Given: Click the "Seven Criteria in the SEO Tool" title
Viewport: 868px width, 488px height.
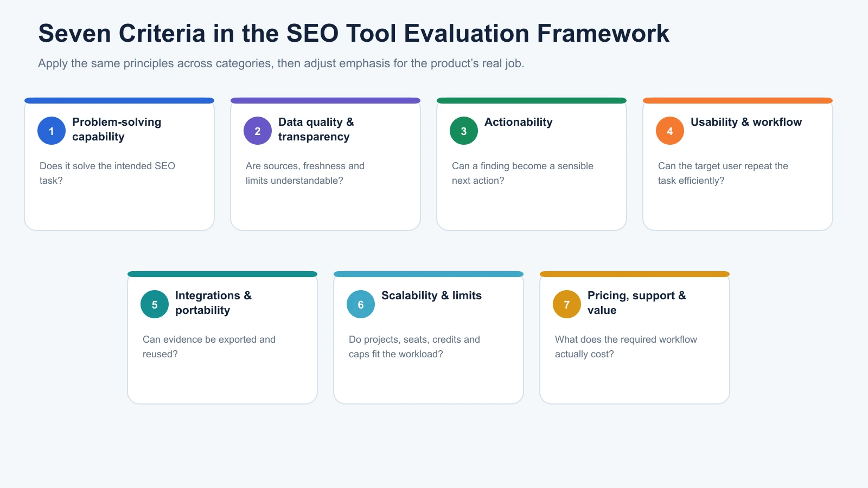Looking at the screenshot, I should pos(354,33).
